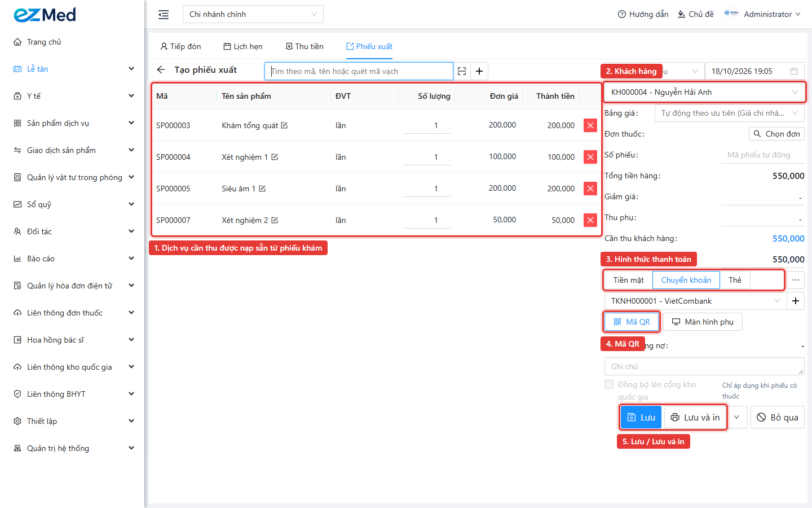This screenshot has width=812, height=508.
Task: Select Tiền mặt payment method
Action: coord(629,280)
